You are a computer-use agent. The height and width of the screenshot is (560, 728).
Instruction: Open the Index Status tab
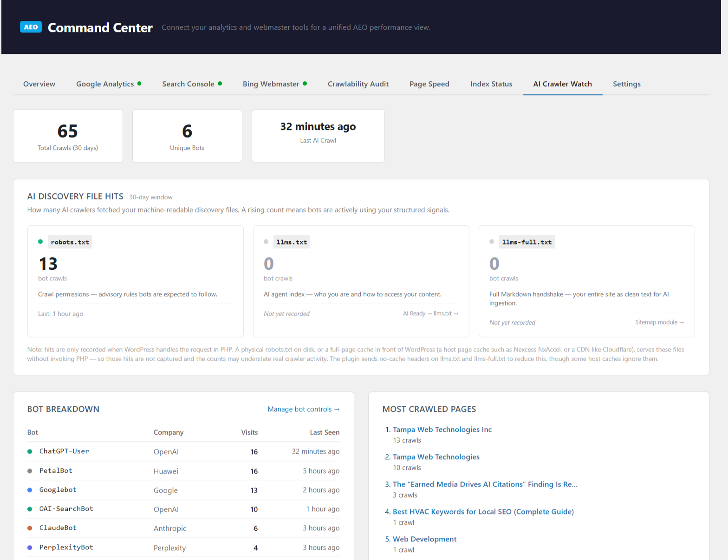click(x=491, y=84)
